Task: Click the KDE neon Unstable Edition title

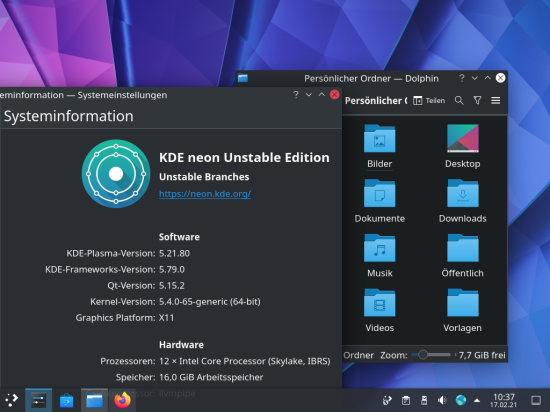Action: click(244, 157)
